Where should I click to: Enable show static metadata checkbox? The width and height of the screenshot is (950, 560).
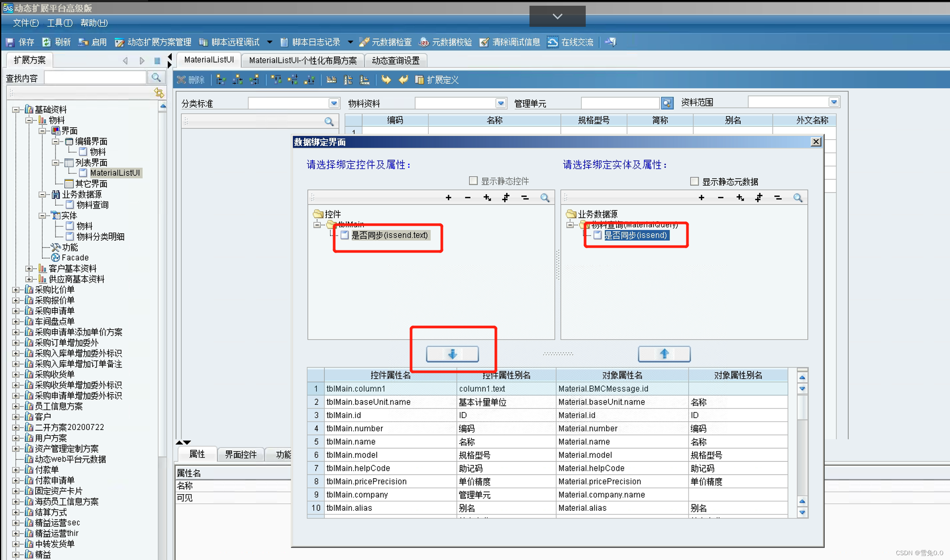click(694, 181)
